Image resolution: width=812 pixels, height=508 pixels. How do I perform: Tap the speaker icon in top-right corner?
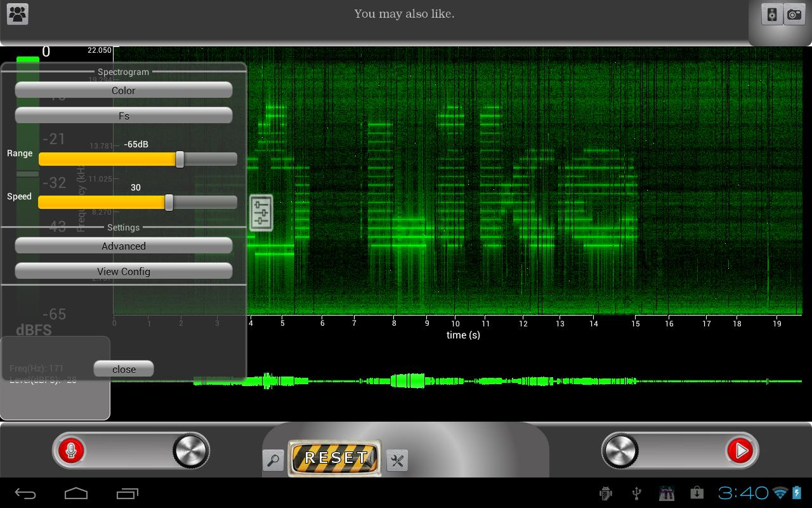coord(772,14)
